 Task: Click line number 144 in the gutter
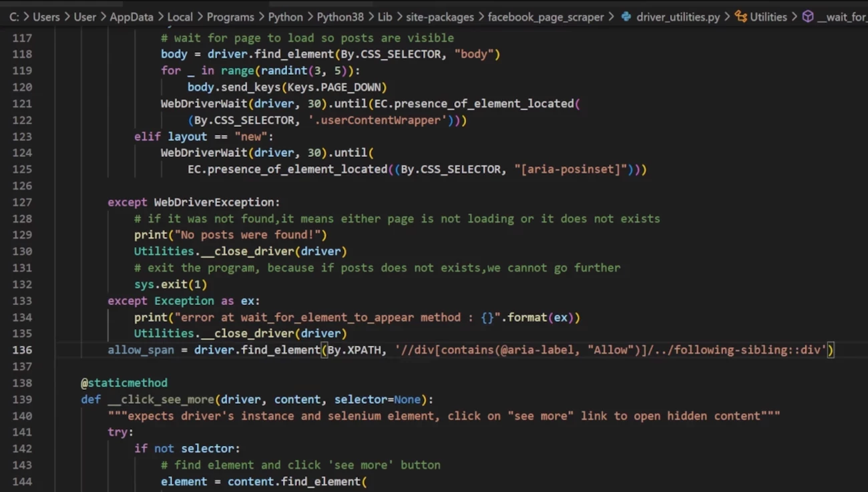(x=22, y=481)
